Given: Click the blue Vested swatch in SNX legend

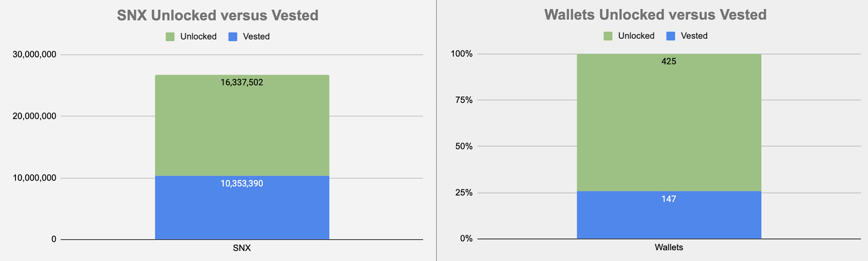Looking at the screenshot, I should point(232,36).
